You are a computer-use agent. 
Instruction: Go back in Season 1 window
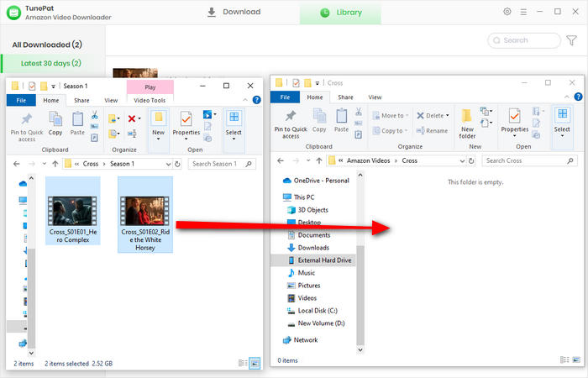pyautogui.click(x=17, y=164)
